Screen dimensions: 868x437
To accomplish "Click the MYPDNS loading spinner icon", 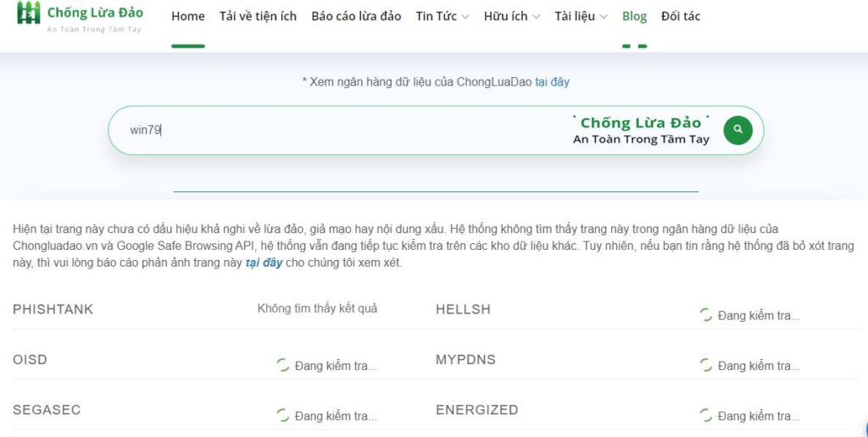I will pyautogui.click(x=705, y=365).
